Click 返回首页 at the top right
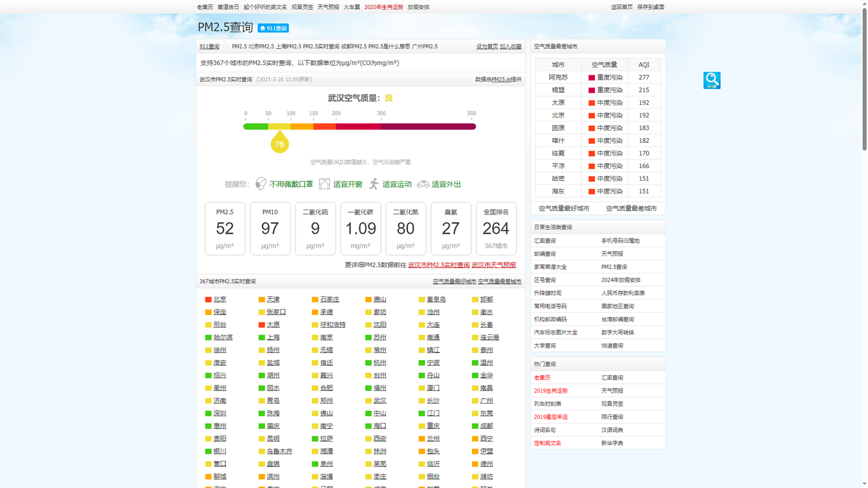 (621, 7)
